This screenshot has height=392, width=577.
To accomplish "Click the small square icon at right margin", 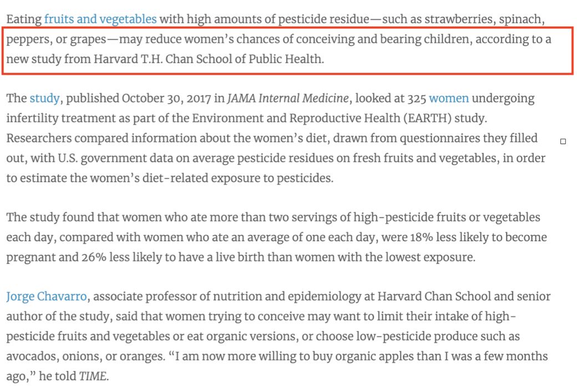I will click(x=563, y=141).
